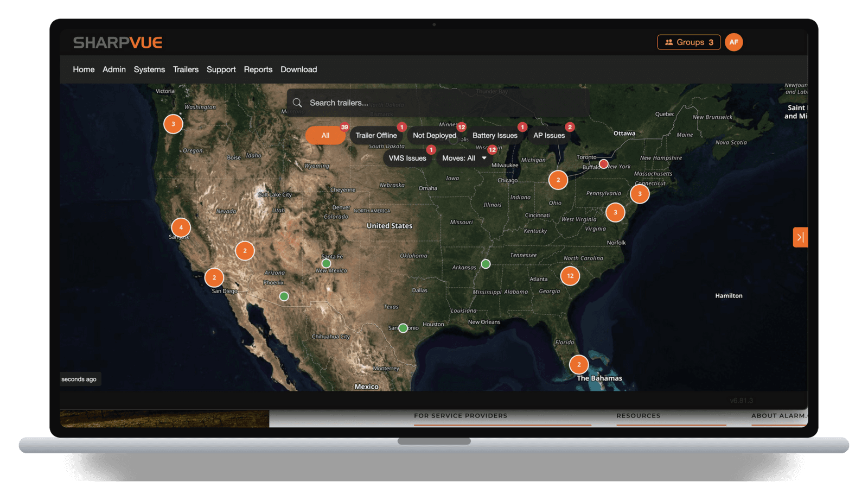868x500 pixels.
Task: Select the green marker near Santa Fe
Action: [326, 264]
